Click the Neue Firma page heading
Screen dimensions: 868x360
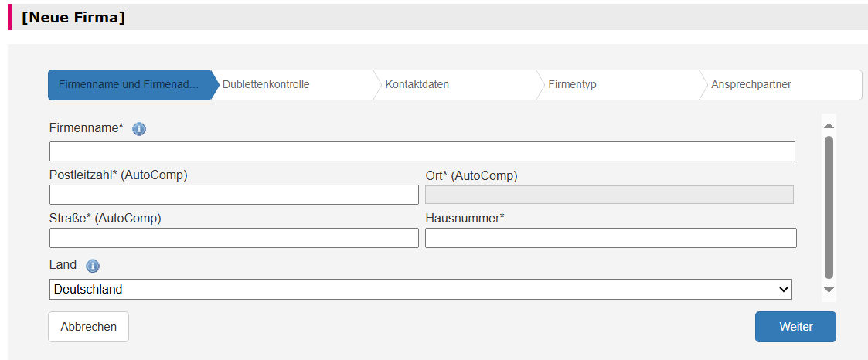73,18
